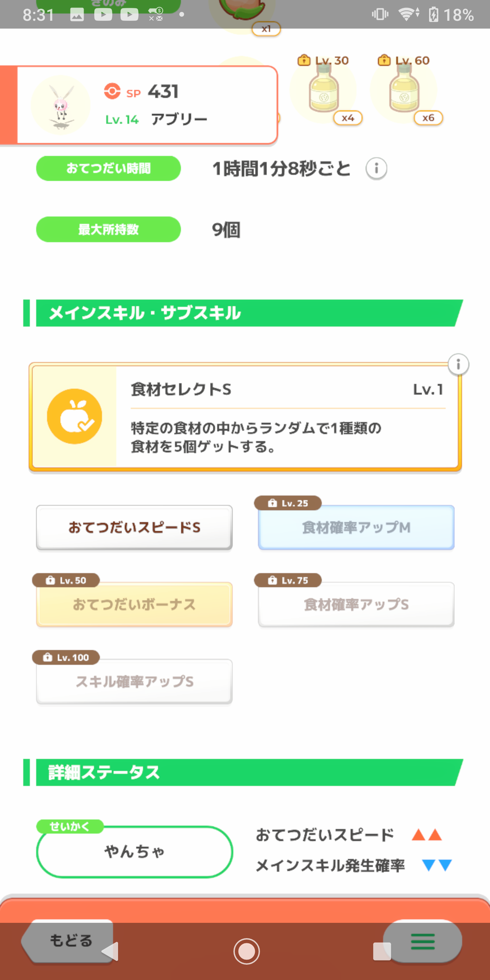Tap the アブリー Pokémon portrait

pyautogui.click(x=61, y=105)
